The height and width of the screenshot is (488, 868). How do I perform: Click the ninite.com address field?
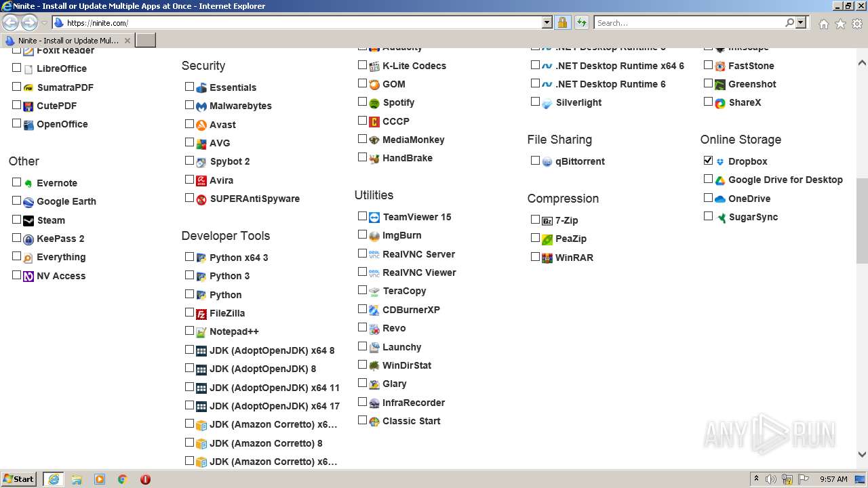coord(296,22)
